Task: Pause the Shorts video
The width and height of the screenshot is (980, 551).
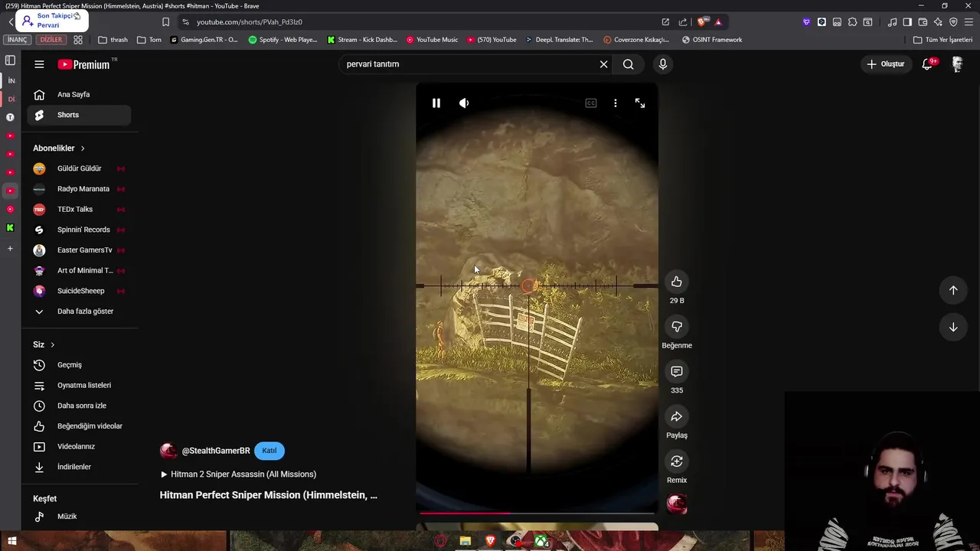Action: click(436, 103)
